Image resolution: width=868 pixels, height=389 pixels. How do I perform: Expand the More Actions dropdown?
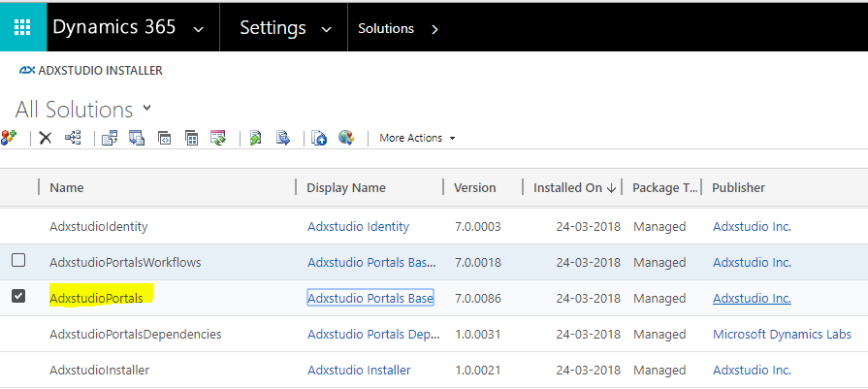417,138
